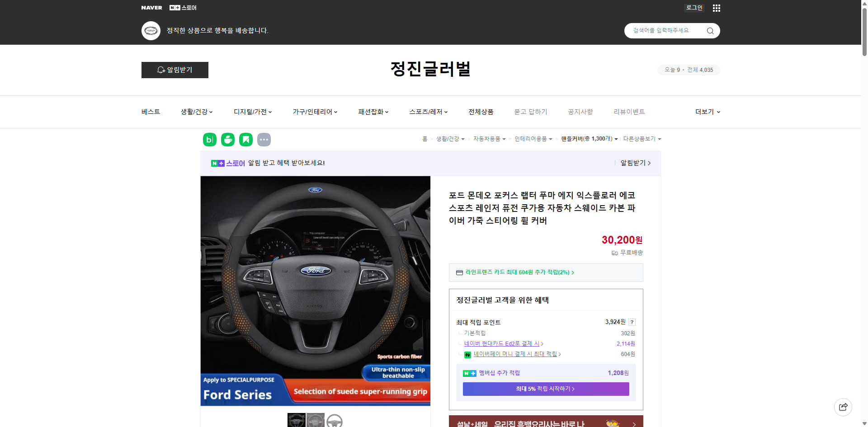The height and width of the screenshot is (427, 868).
Task: Share the product to Naver Blog
Action: [209, 140]
